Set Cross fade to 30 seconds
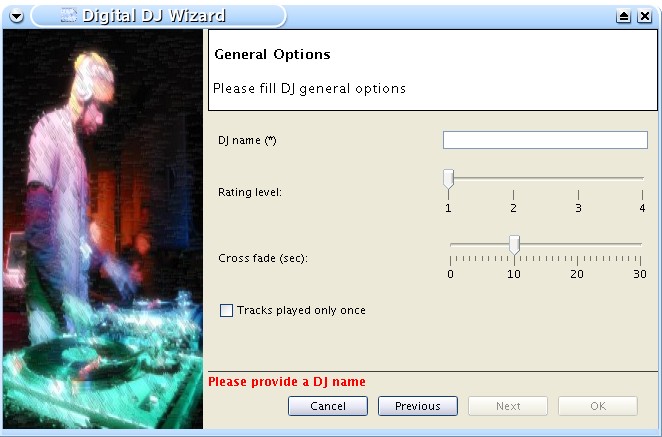Viewport: 662px width, 437px height. point(640,245)
